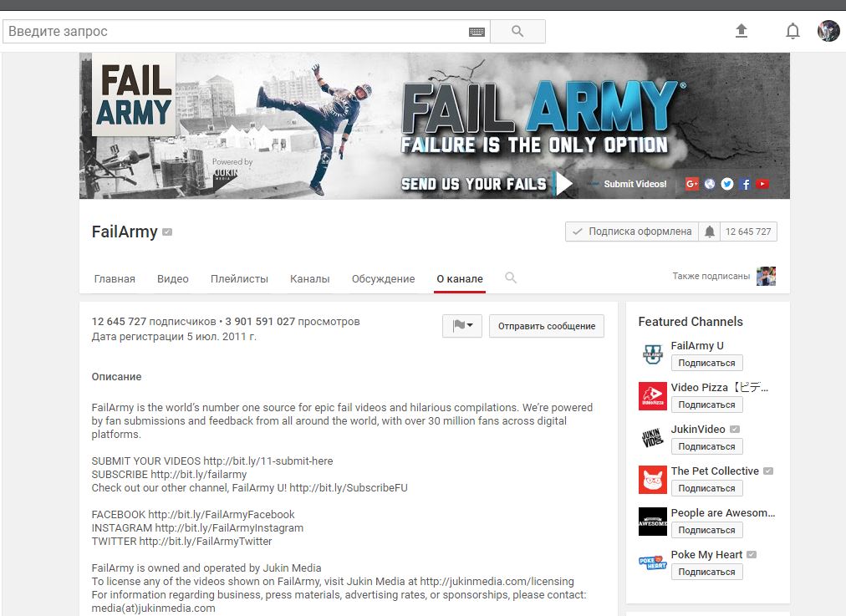846x616 pixels.
Task: Subscribe to Poke My Heart
Action: click(706, 572)
